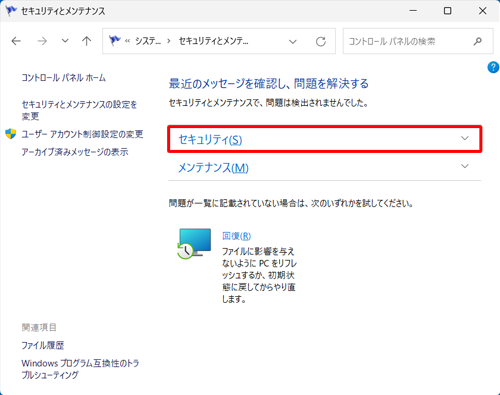The height and width of the screenshot is (395, 500).
Task: Click the セキュリティ(S) section heading
Action: point(210,139)
